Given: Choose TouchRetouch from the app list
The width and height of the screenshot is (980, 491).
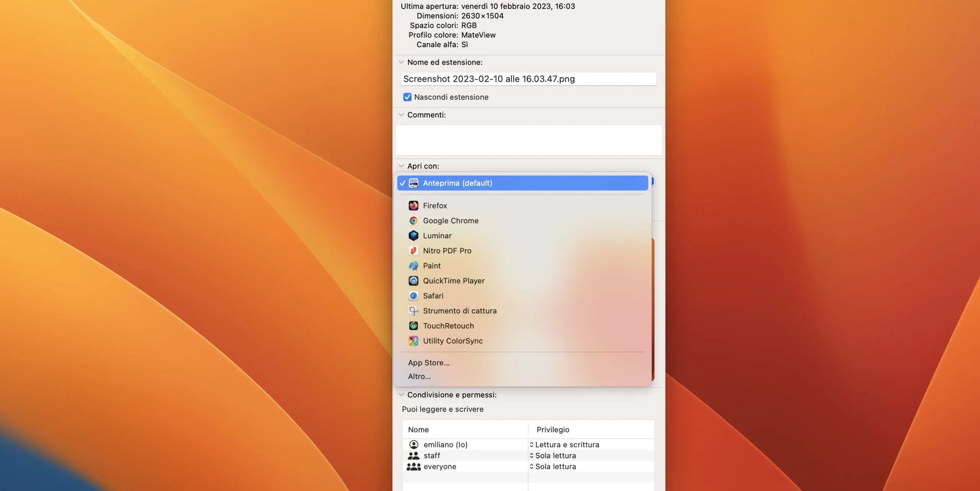Looking at the screenshot, I should click(x=448, y=326).
